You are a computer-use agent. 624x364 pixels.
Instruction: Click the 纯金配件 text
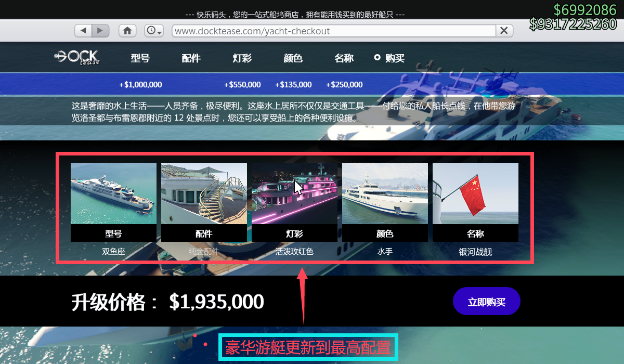[204, 252]
